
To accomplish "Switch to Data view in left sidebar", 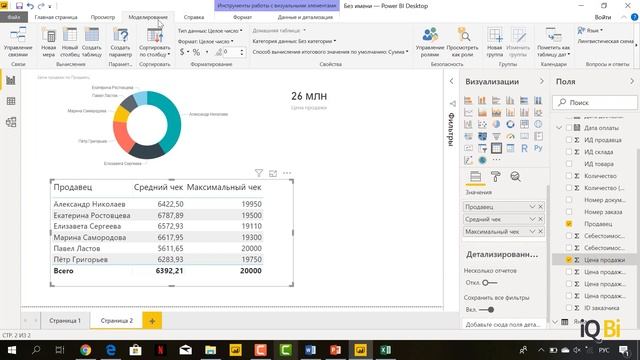I will [x=11, y=101].
